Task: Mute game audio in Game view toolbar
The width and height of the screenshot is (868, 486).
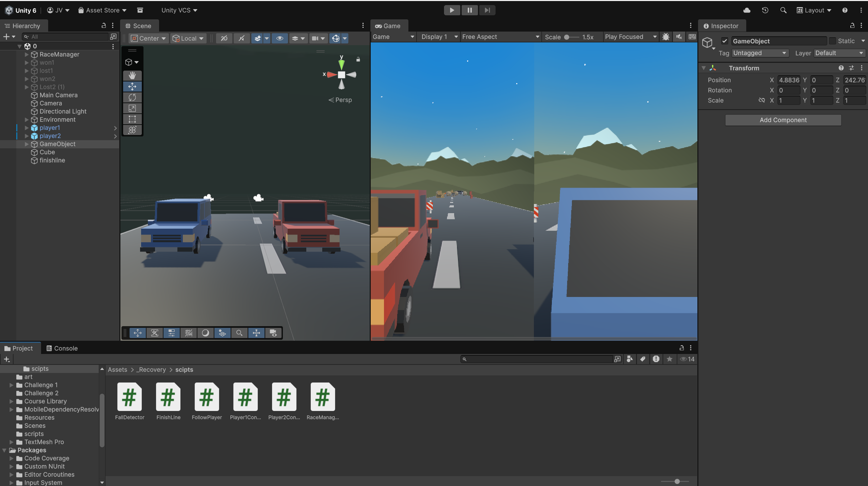Action: click(679, 37)
